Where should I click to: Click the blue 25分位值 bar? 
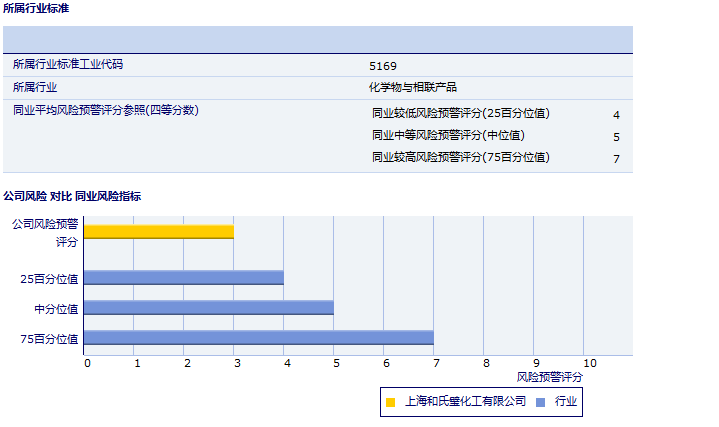coord(184,277)
